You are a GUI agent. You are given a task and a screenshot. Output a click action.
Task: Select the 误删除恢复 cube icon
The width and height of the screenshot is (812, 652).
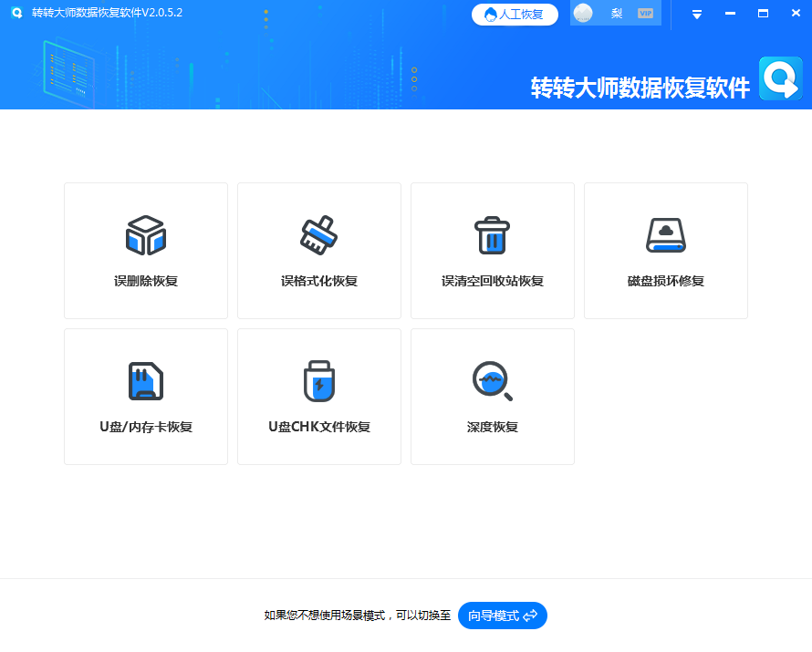[145, 234]
